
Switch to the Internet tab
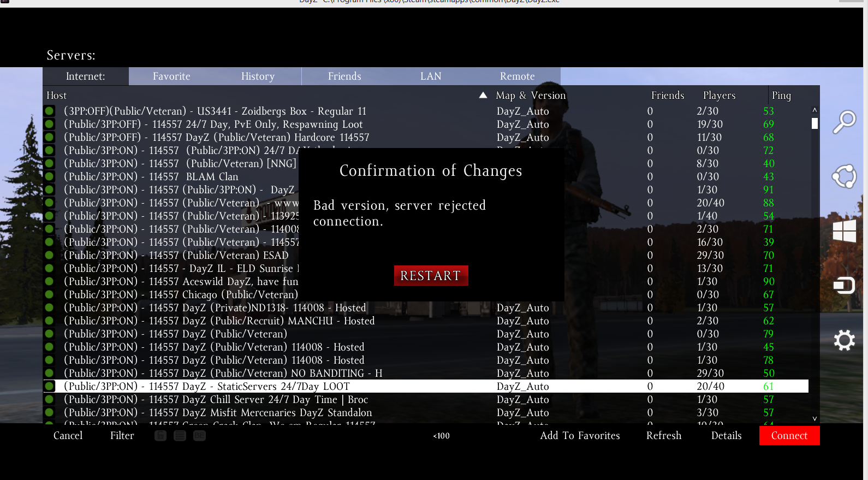86,76
